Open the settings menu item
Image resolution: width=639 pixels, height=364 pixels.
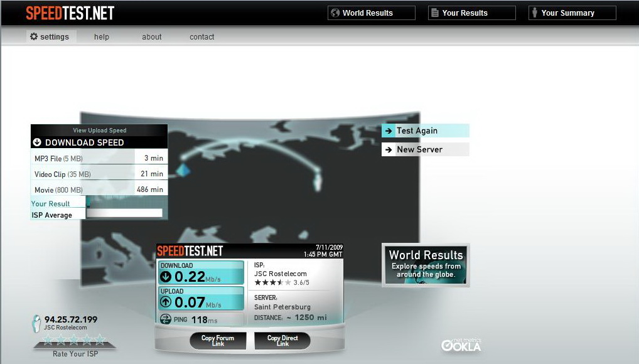(x=51, y=36)
